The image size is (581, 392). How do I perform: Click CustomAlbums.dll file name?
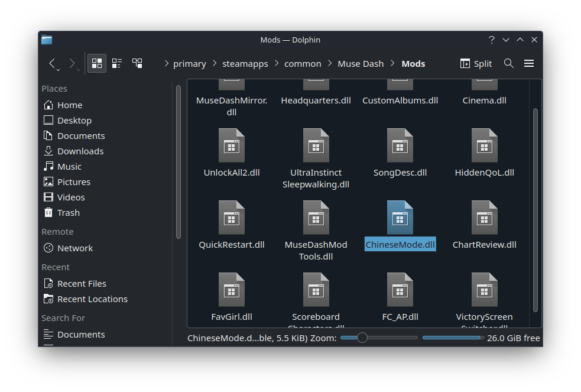click(400, 101)
